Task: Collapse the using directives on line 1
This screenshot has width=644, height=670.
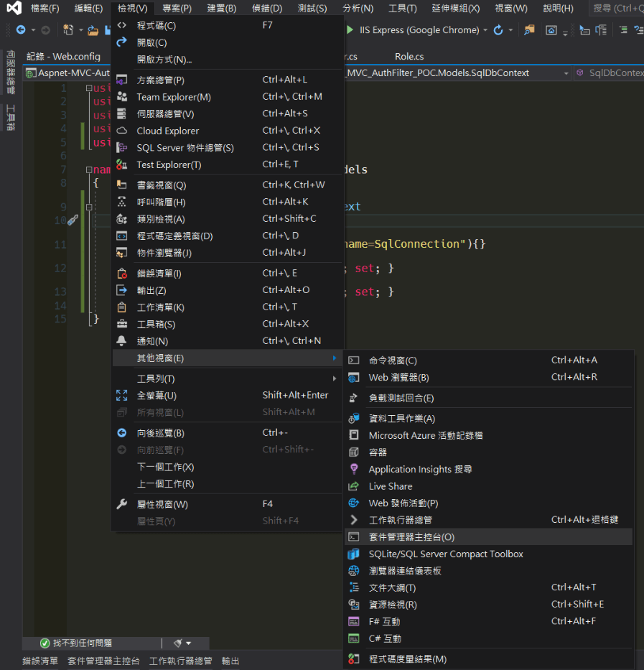Action: tap(88, 88)
